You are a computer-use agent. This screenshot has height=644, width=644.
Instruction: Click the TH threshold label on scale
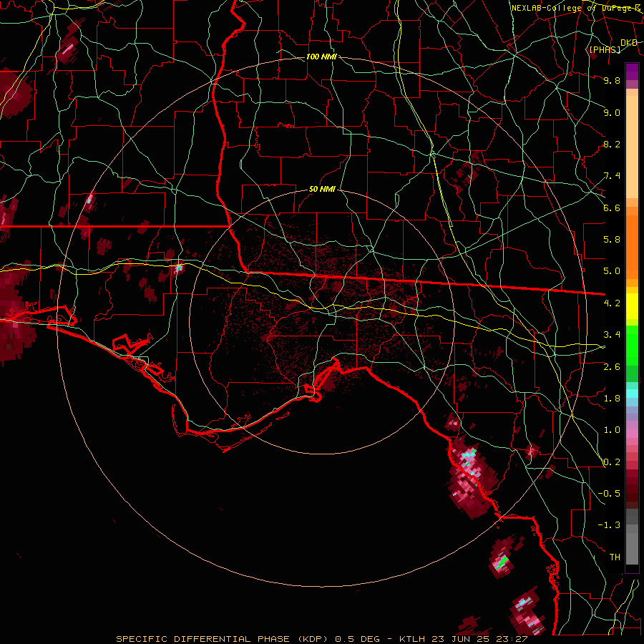click(x=615, y=557)
